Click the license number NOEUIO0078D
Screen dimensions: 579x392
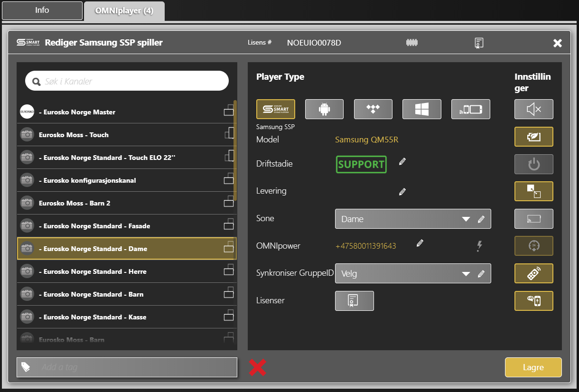click(314, 43)
